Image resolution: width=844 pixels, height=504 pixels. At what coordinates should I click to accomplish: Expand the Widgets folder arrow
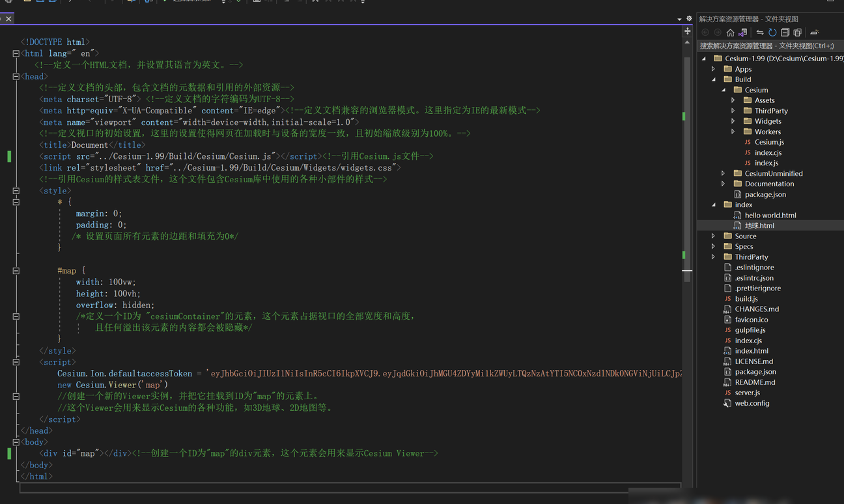[x=733, y=121]
